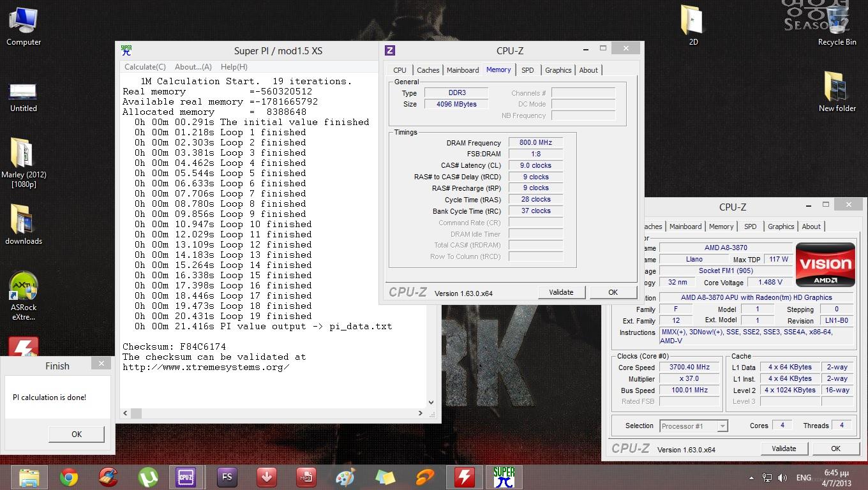Select the Untitled desktop icon
The height and width of the screenshot is (490, 868).
pyautogui.click(x=24, y=97)
